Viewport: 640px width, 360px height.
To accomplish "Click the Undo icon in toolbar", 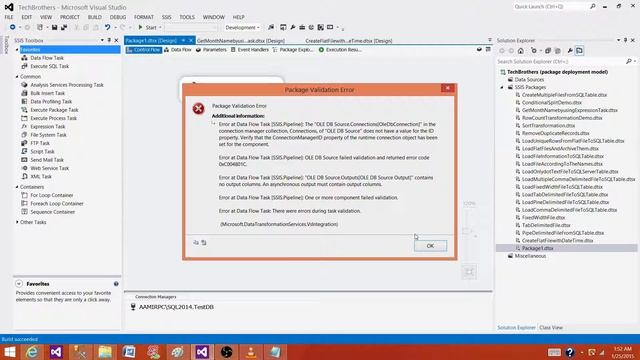I will pyautogui.click(x=107, y=27).
